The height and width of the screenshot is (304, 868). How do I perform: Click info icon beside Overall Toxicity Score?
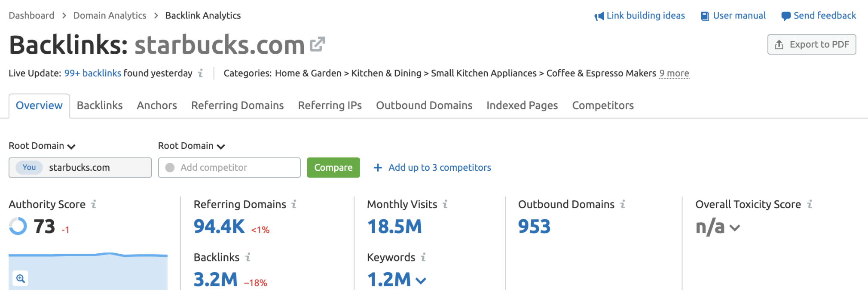810,204
